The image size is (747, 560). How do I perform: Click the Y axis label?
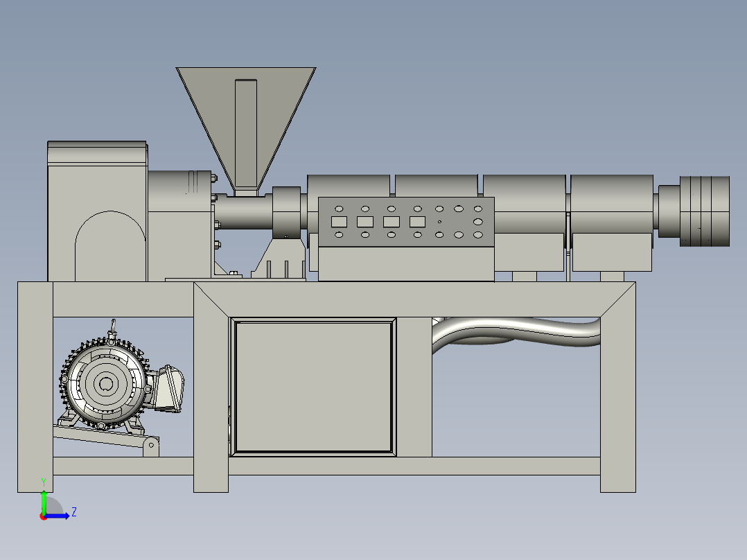point(44,483)
